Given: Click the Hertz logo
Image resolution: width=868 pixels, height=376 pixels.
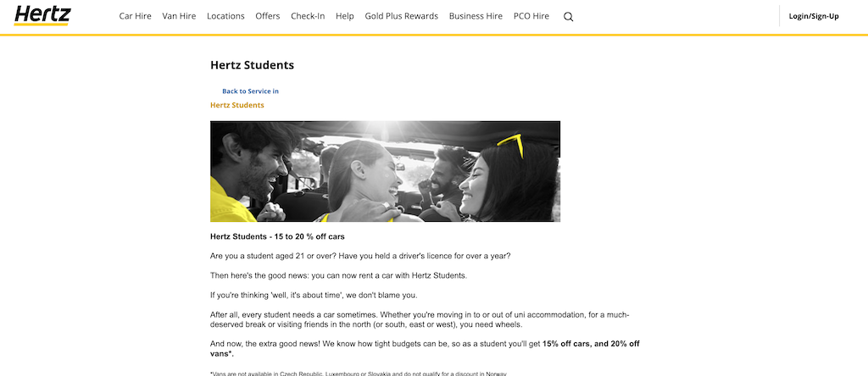Looking at the screenshot, I should coord(42,15).
